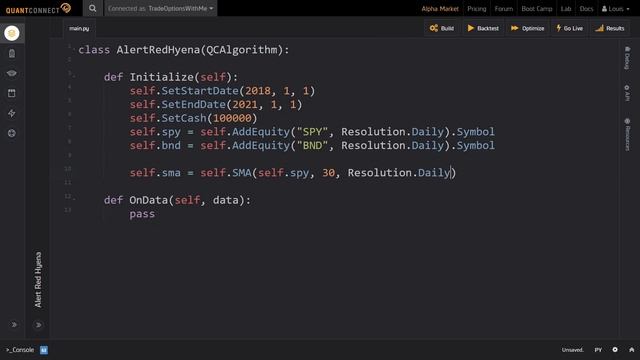Collapse the class fold arrow at line 1
640x360 pixels.
point(74,49)
